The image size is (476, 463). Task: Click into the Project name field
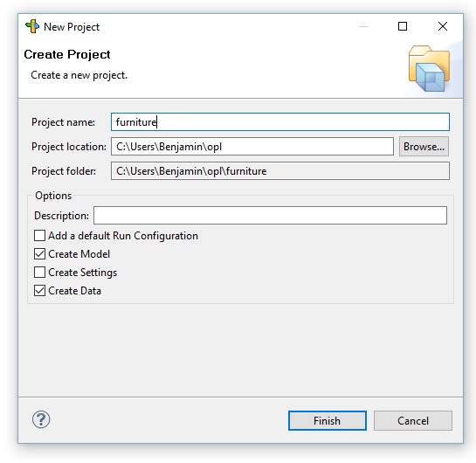(x=279, y=122)
